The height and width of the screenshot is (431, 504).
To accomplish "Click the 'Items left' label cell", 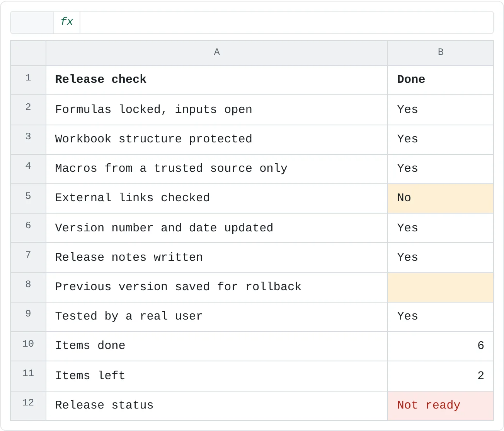I will (217, 376).
